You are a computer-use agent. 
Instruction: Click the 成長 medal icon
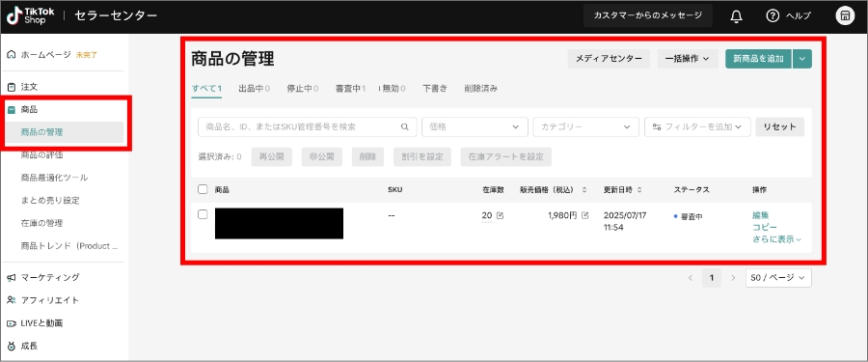pos(12,346)
